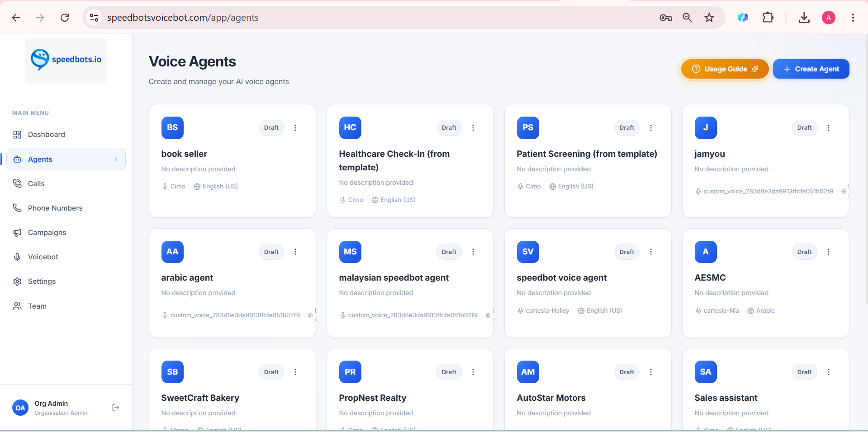This screenshot has height=432, width=868.
Task: Click the J avatar icon
Action: [x=706, y=128]
